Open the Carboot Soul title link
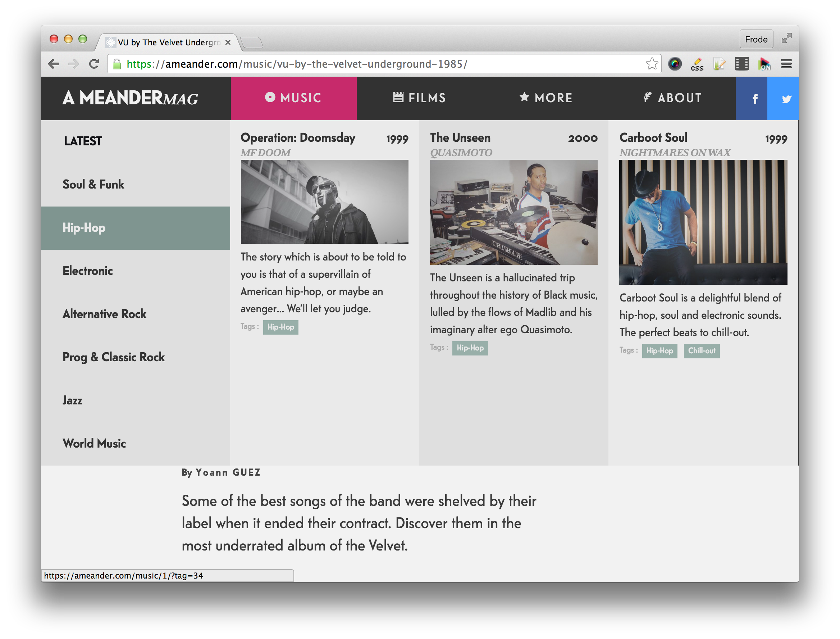The width and height of the screenshot is (840, 639). pos(653,138)
